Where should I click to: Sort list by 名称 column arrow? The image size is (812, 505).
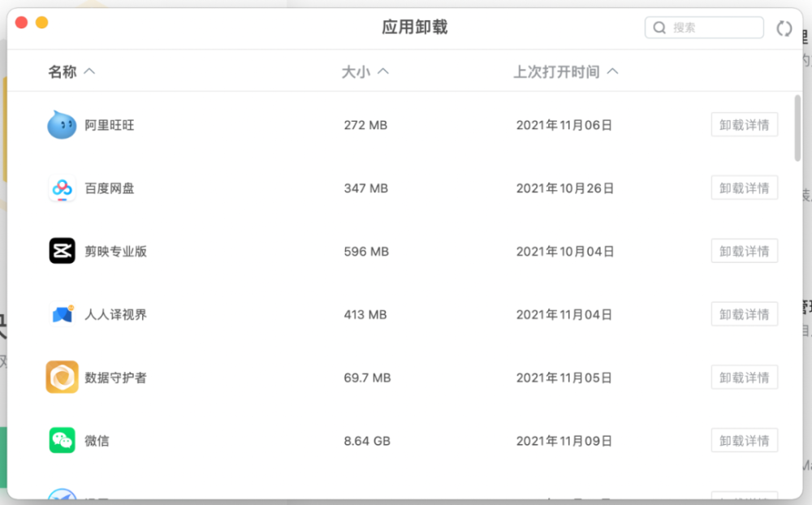(89, 71)
